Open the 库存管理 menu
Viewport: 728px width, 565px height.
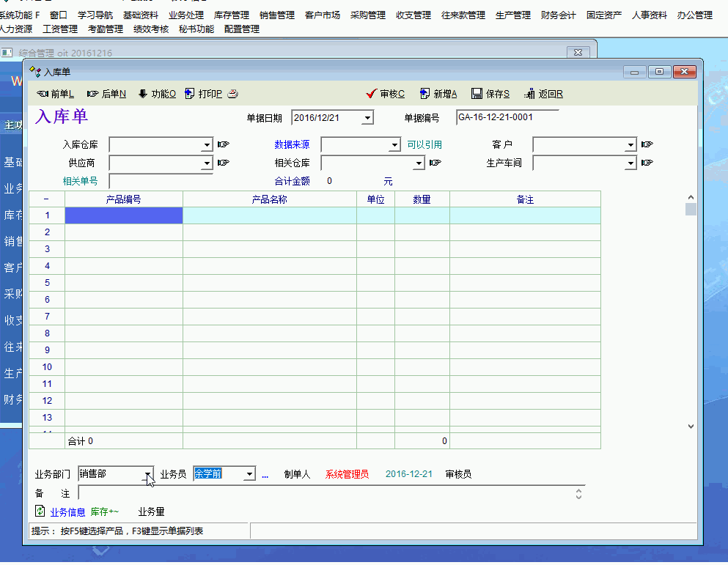(x=231, y=15)
